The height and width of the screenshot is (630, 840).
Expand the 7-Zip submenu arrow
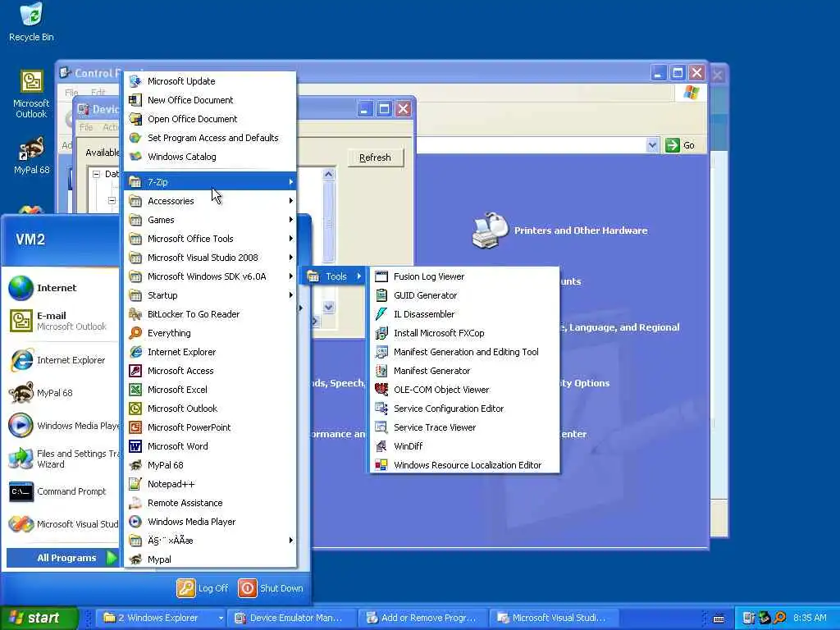pos(291,181)
